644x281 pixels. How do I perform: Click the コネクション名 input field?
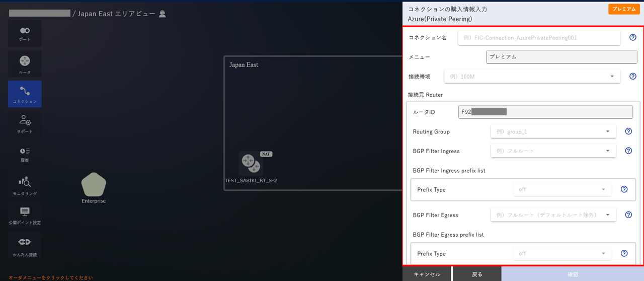pos(539,37)
